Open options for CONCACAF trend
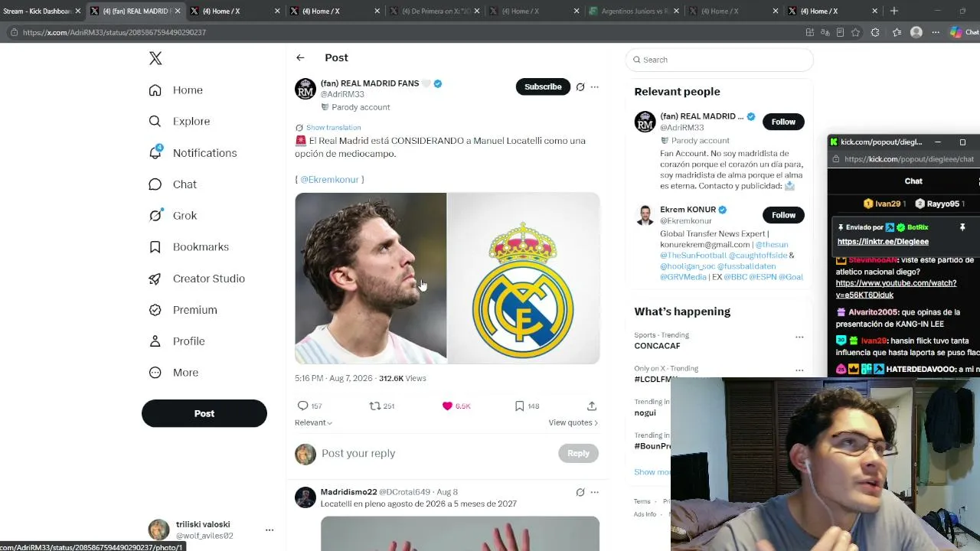Screen dimensions: 980x551 (x=799, y=337)
